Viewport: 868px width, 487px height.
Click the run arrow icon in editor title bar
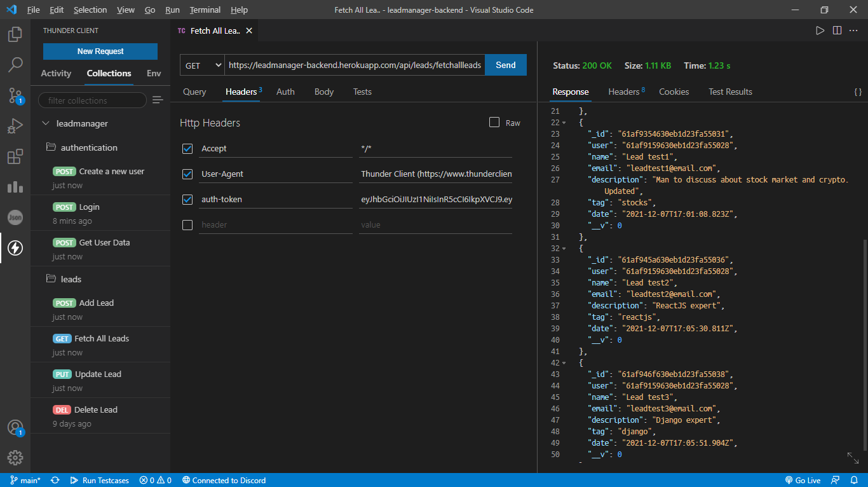pos(820,31)
